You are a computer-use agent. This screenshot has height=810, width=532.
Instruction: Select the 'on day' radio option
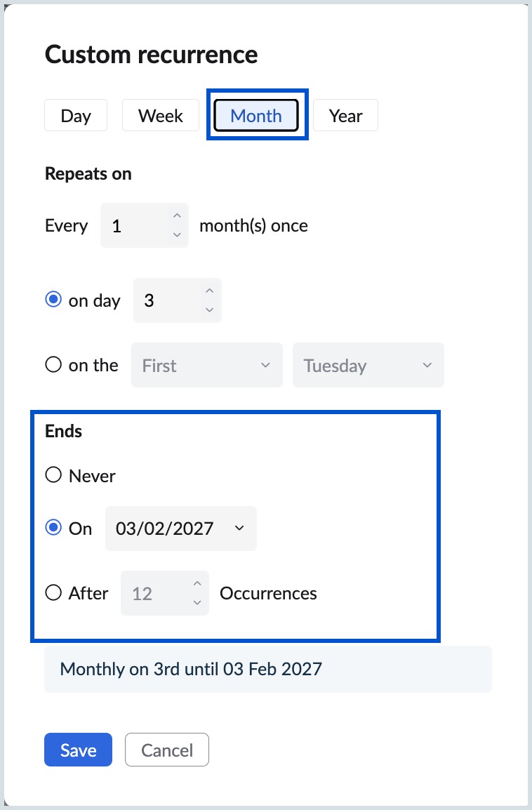pos(53,300)
